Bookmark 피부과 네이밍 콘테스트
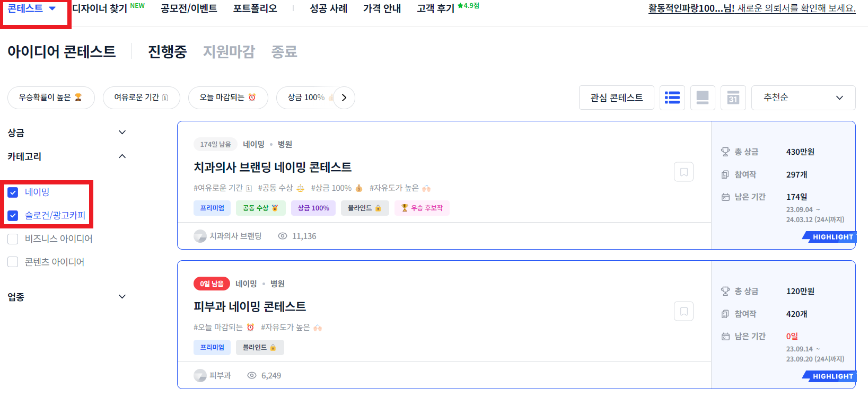The width and height of the screenshot is (868, 397). coord(684,311)
